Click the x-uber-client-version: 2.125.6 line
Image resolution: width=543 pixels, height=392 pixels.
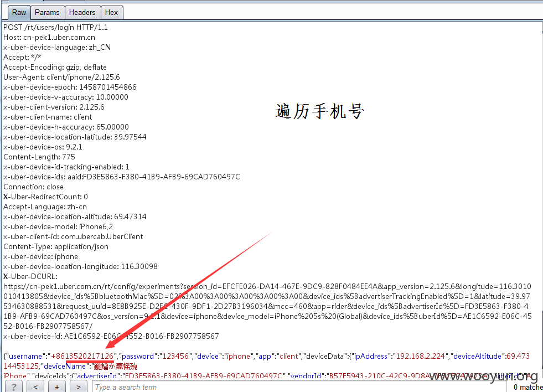click(x=54, y=107)
